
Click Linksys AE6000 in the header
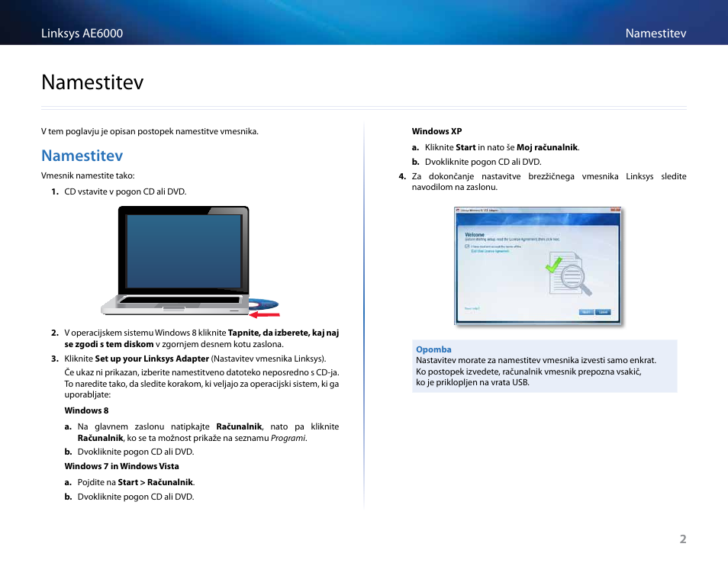82,34
